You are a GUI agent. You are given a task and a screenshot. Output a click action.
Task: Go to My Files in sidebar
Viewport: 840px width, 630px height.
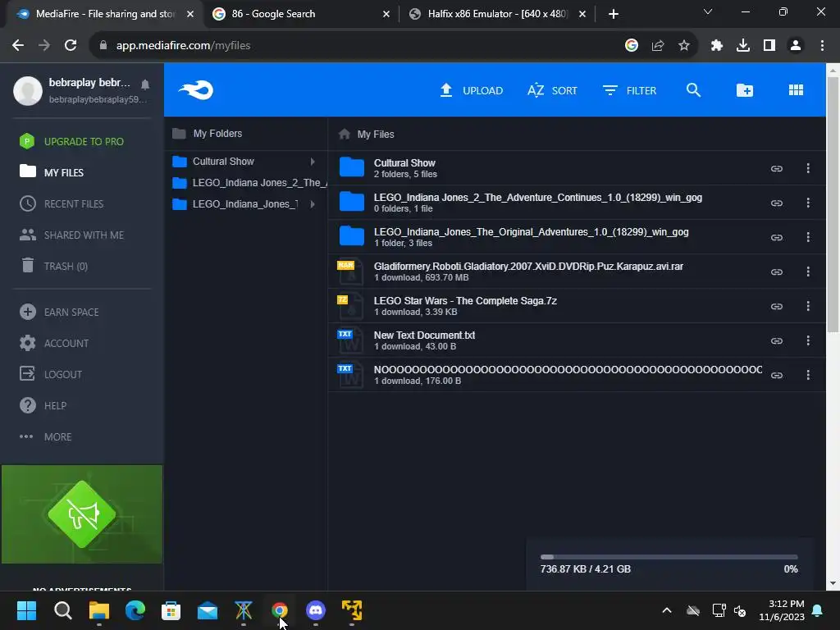52,172
